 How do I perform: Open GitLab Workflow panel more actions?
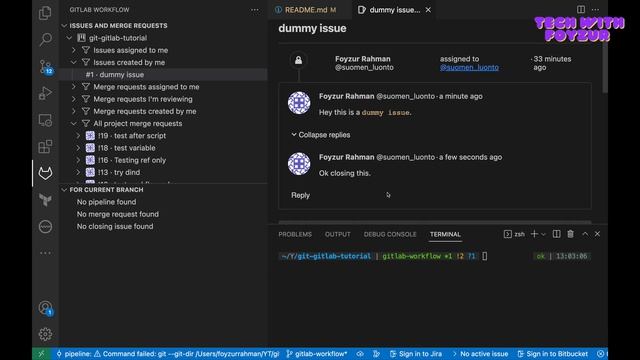pyautogui.click(x=254, y=10)
